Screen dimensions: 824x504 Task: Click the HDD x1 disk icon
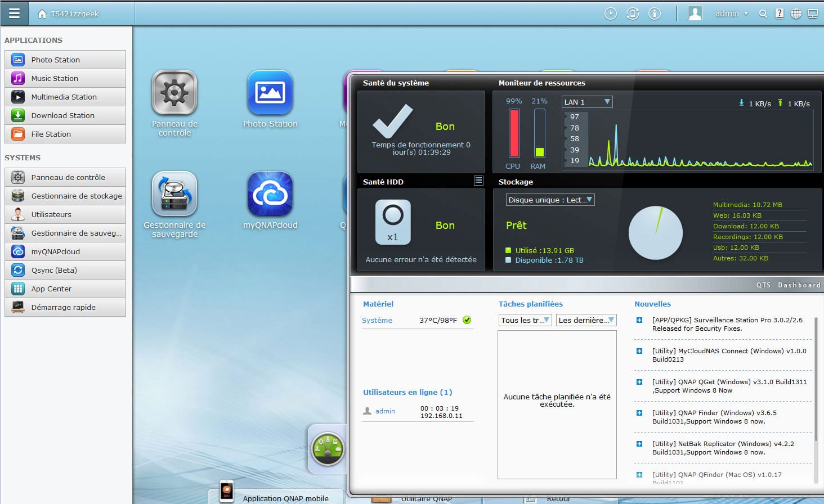pos(393,222)
